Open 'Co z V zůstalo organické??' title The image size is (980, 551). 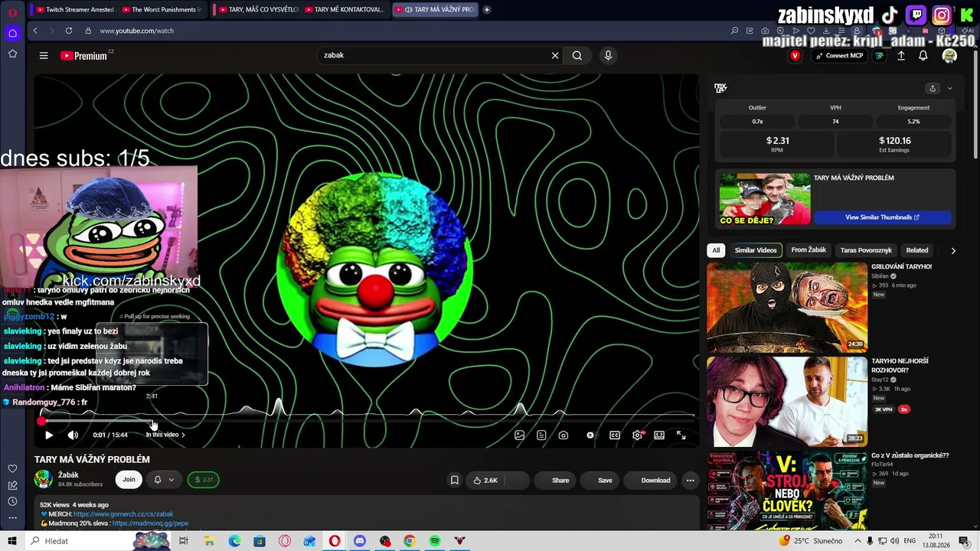[910, 455]
